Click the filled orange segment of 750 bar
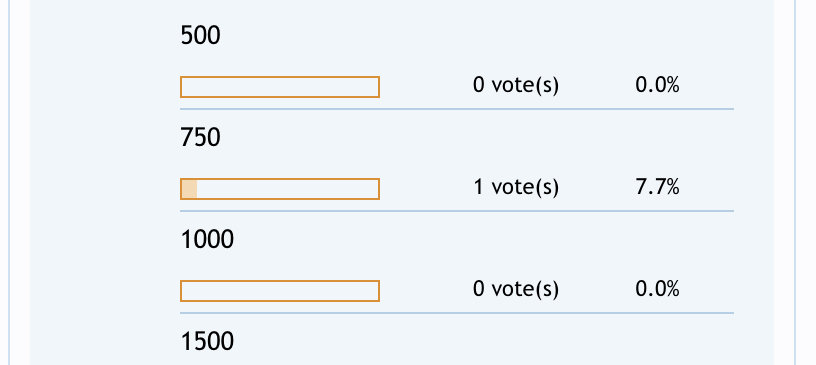This screenshot has width=816, height=365. click(x=189, y=189)
